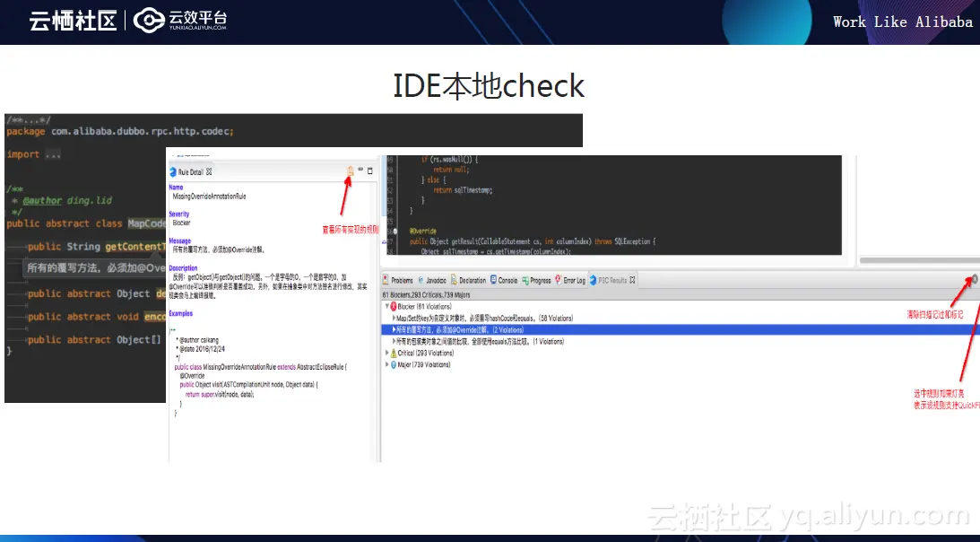
Task: Expand the Map/Set hashCode rule row
Action: tap(394, 318)
